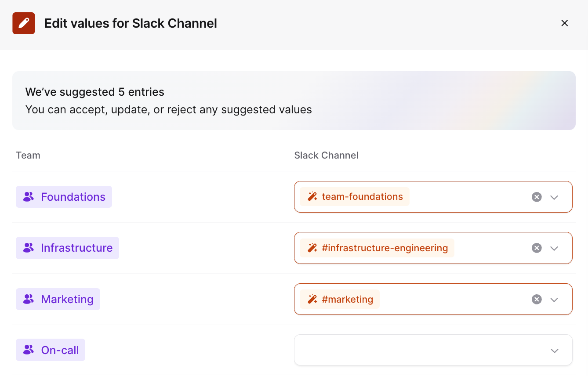Screen dimensions: 588x376
Task: Click the magic wand on team-foundations chip
Action: click(x=312, y=197)
